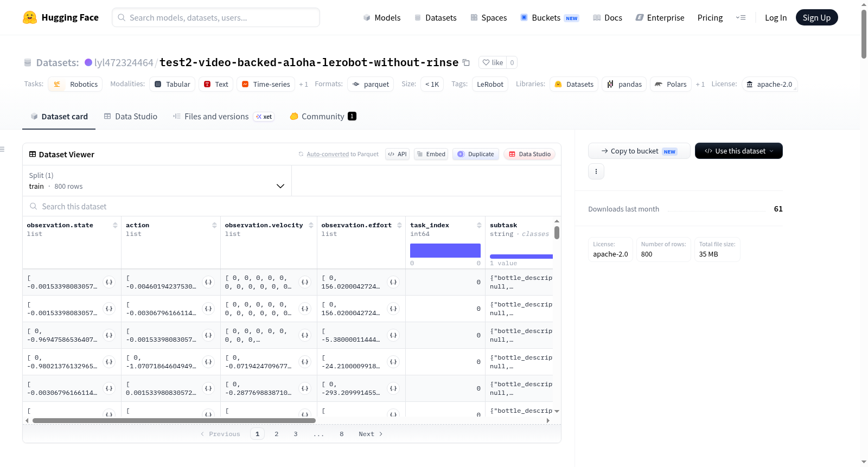Image resolution: width=868 pixels, height=467 pixels.
Task: Switch to the Dataset card tab
Action: (59, 117)
